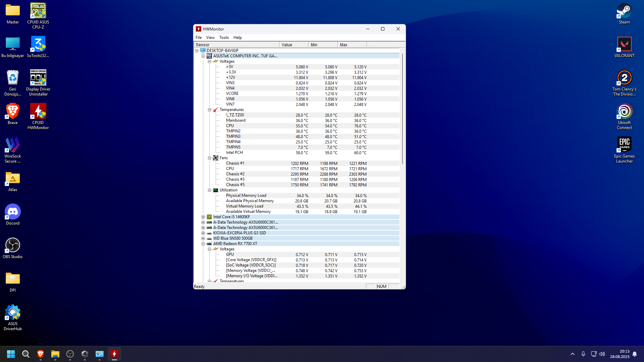This screenshot has height=362, width=644.
Task: Select the SoC Voltage (VDDCR_SOC) row
Action: 297,265
